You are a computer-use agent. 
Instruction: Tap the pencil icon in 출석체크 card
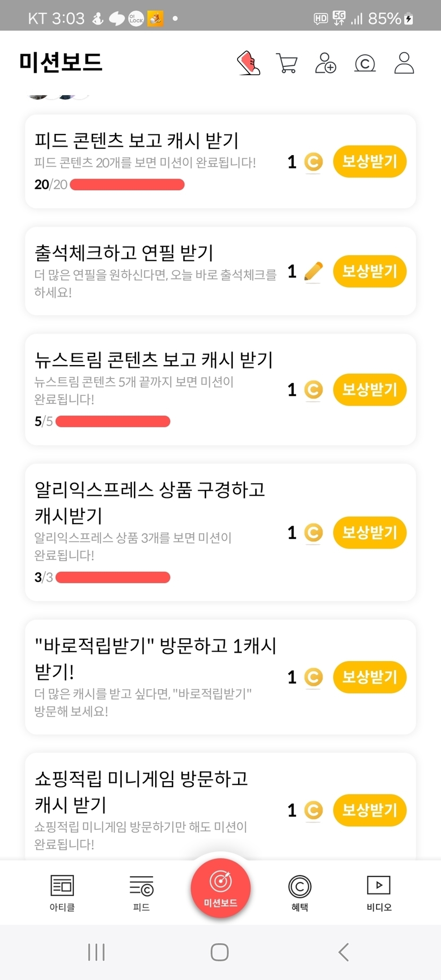pyautogui.click(x=313, y=272)
